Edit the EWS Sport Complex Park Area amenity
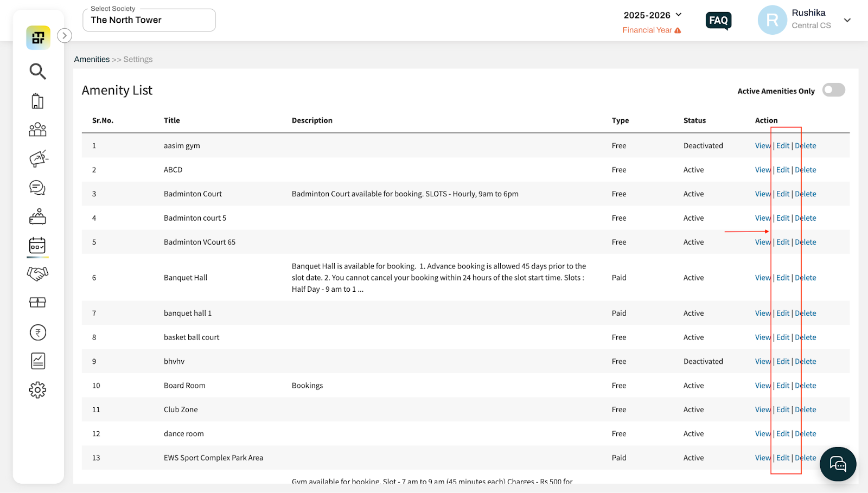Viewport: 868px width, 493px height. coord(783,458)
